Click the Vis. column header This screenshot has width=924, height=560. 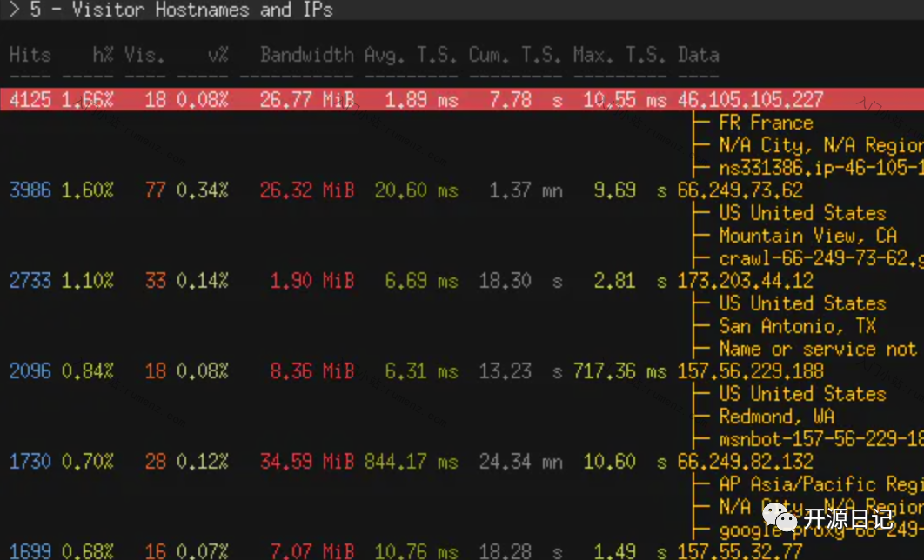(144, 55)
